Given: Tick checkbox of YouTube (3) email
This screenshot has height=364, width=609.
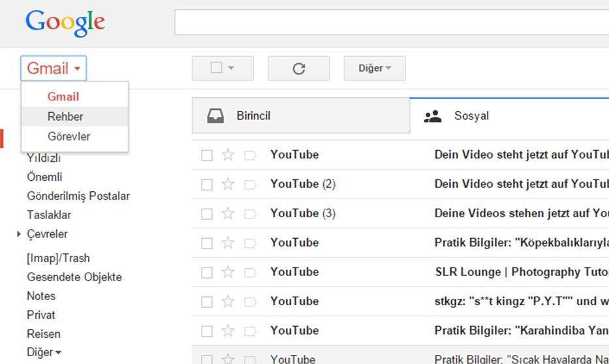Looking at the screenshot, I should coord(207,214).
